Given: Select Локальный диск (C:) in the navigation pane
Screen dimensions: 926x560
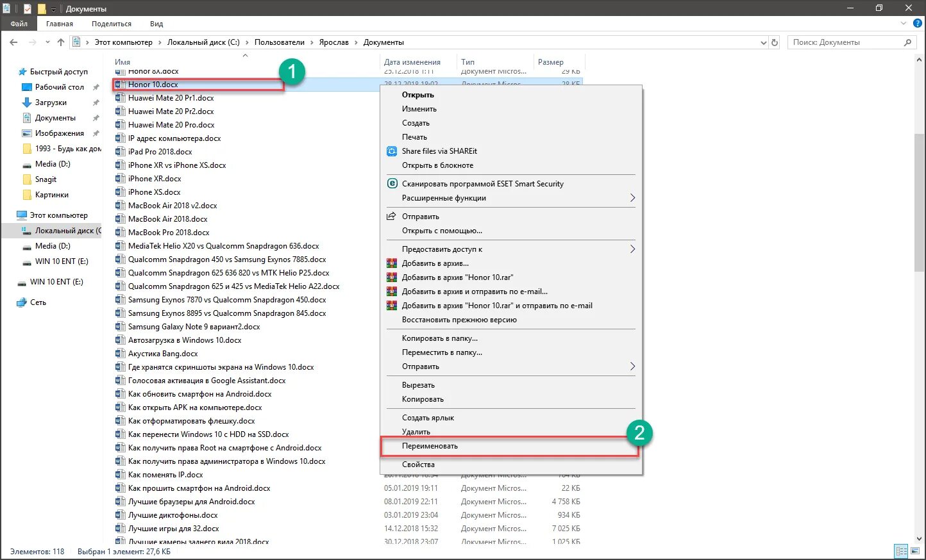Looking at the screenshot, I should (67, 231).
